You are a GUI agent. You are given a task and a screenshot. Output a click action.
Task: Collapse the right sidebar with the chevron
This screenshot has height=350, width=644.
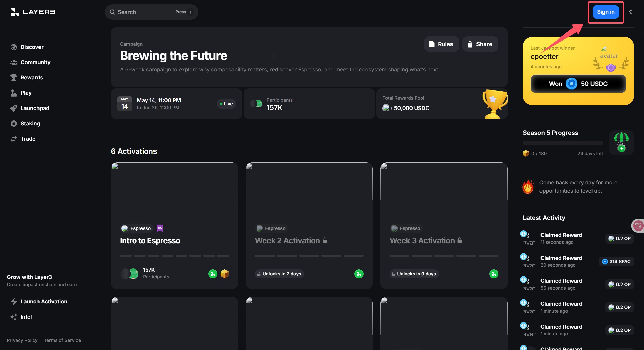(630, 12)
